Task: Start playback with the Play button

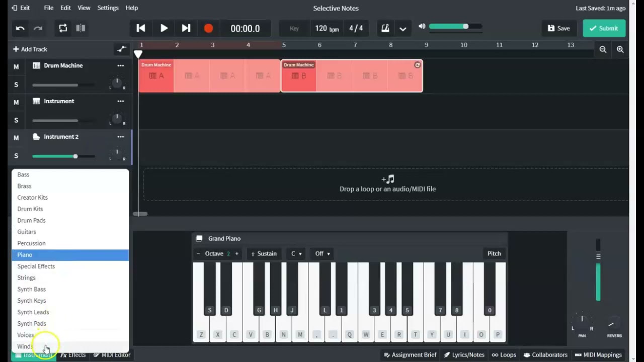Action: pyautogui.click(x=164, y=28)
